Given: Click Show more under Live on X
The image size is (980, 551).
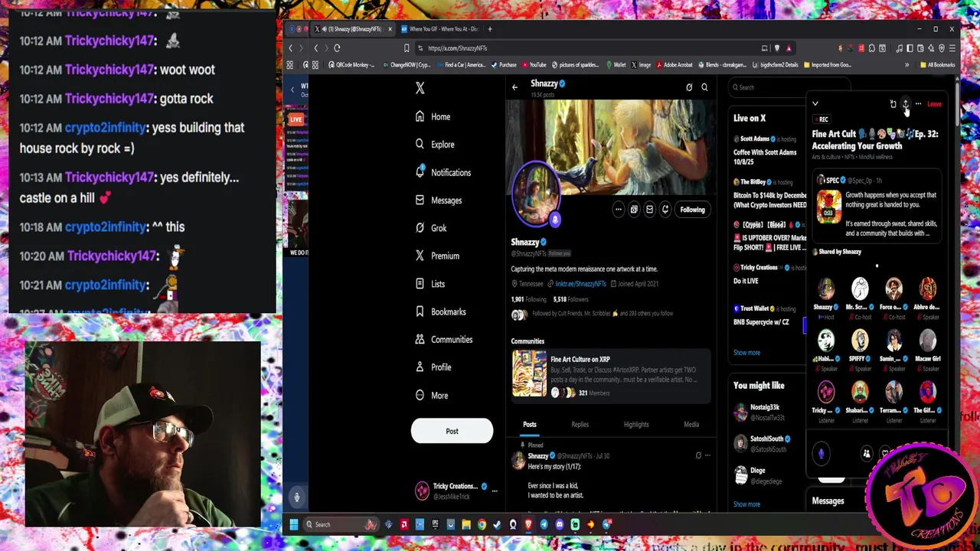Looking at the screenshot, I should click(x=746, y=353).
